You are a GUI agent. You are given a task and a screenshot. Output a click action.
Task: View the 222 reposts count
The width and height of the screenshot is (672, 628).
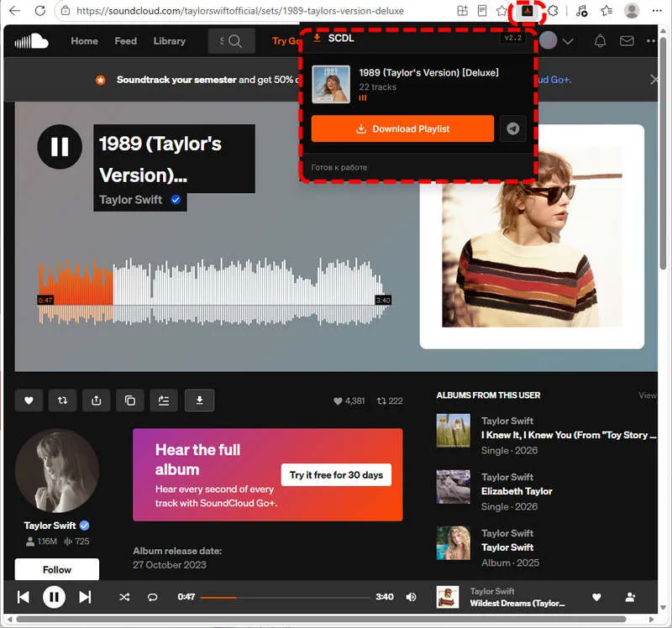(390, 401)
